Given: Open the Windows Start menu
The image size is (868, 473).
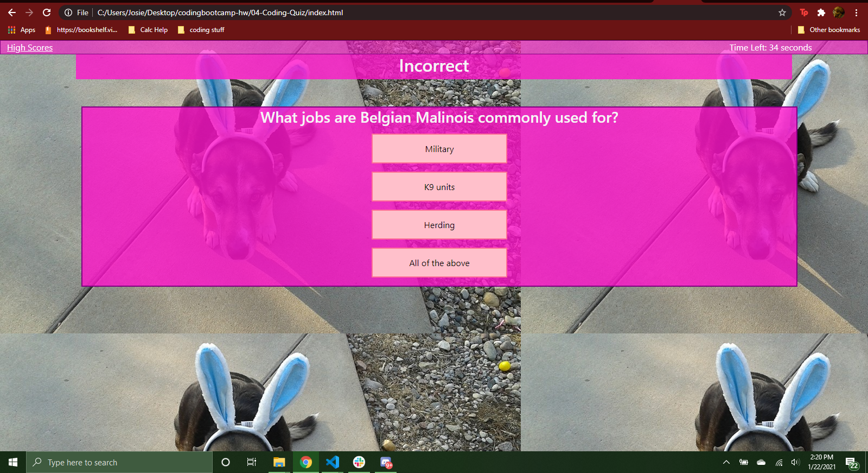Looking at the screenshot, I should pos(13,462).
